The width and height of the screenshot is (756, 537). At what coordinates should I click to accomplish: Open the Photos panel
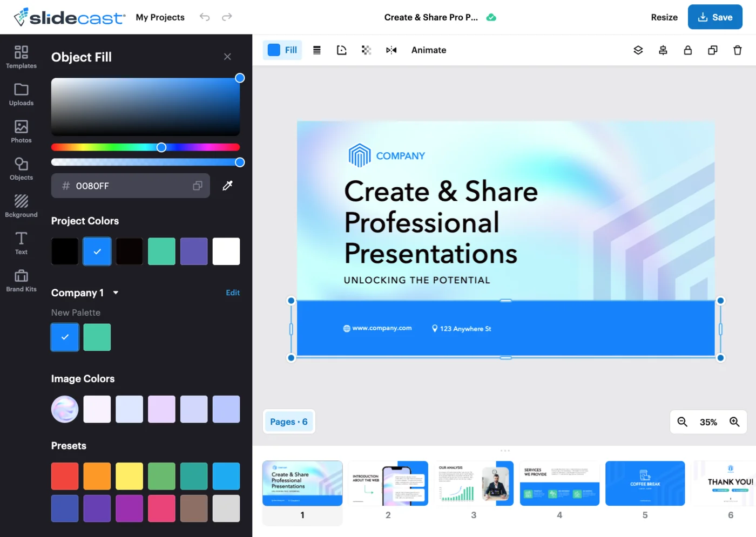point(21,132)
